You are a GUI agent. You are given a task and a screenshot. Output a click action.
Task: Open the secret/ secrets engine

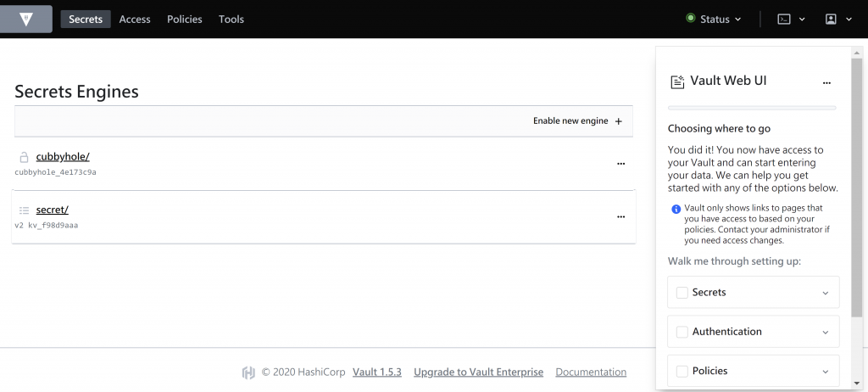[x=52, y=210]
